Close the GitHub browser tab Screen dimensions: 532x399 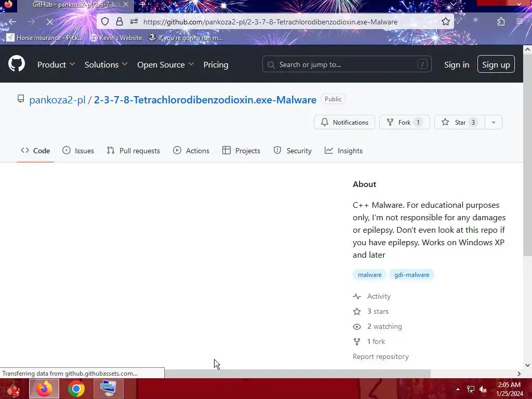126,4
